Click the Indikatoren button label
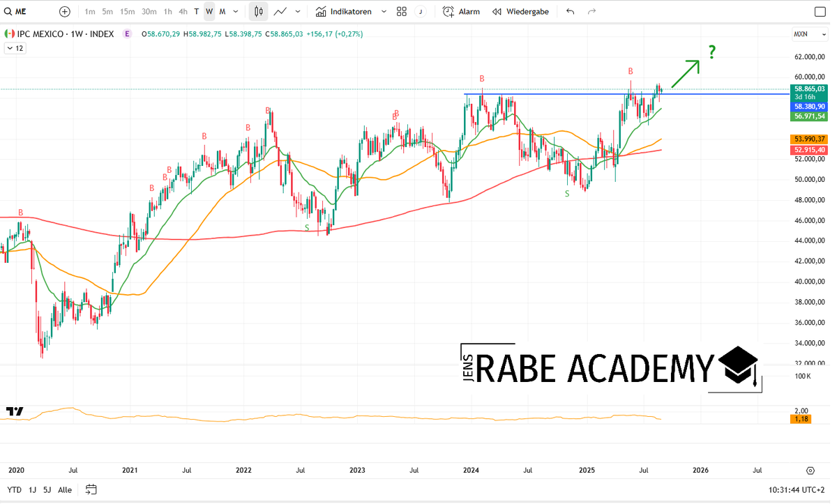The height and width of the screenshot is (504, 837). pos(351,11)
